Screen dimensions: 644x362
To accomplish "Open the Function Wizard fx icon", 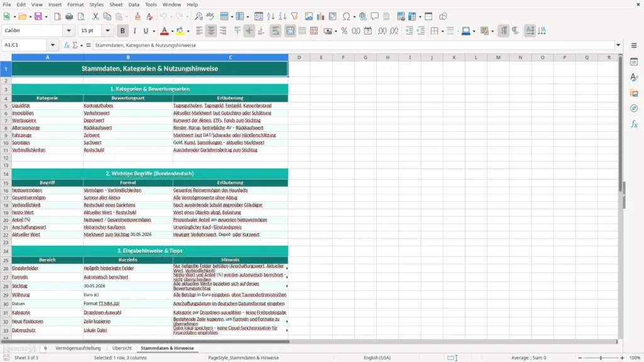I will pyautogui.click(x=67, y=45).
